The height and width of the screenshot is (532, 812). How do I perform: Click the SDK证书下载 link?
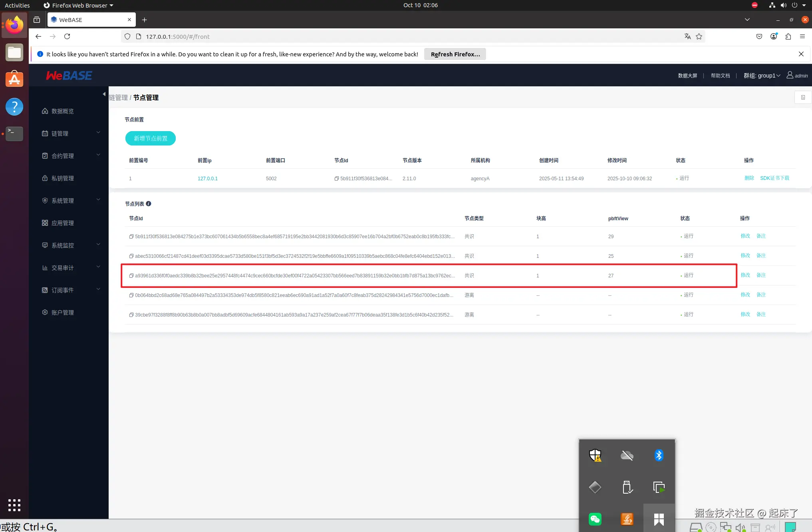[774, 178]
